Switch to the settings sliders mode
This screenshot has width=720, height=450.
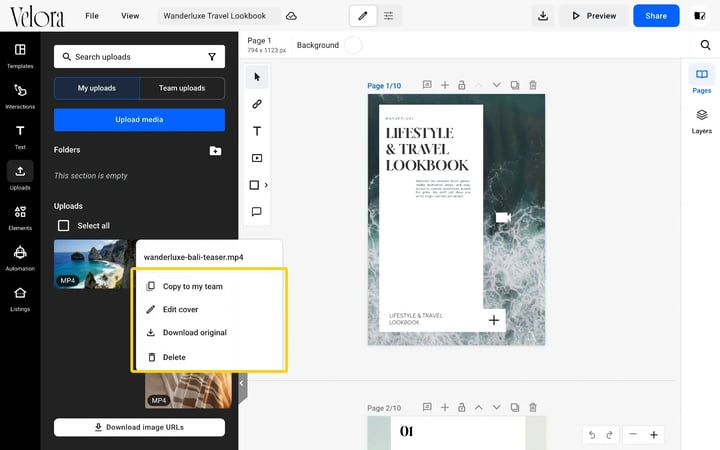[x=388, y=16]
